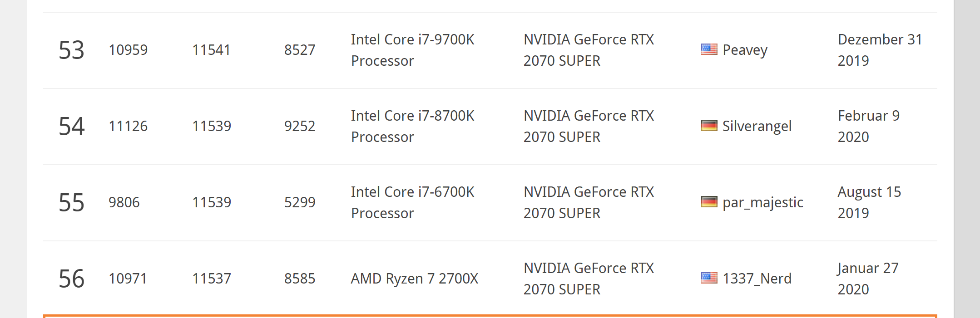Image resolution: width=980 pixels, height=318 pixels.
Task: Select the Intel Core i7-9700K Processor entry
Action: click(412, 50)
